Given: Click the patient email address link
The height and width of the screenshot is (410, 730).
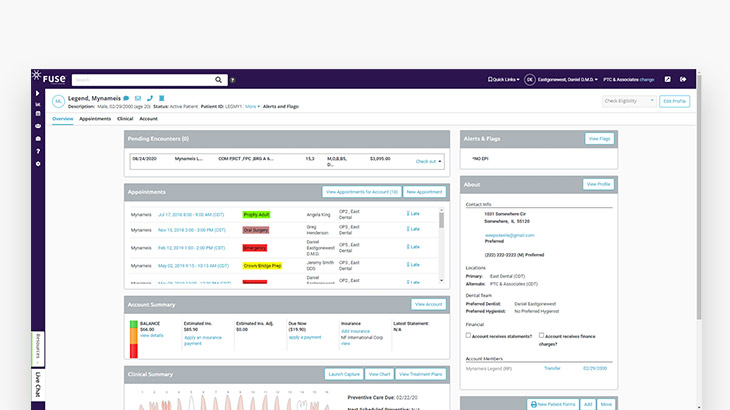Looking at the screenshot, I should (x=509, y=235).
